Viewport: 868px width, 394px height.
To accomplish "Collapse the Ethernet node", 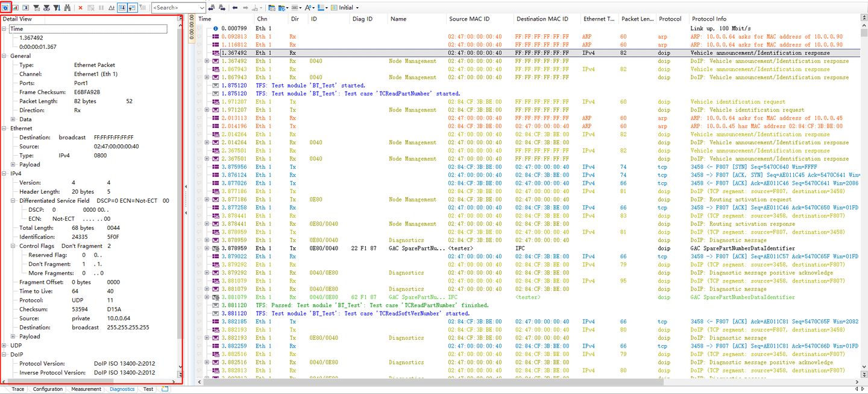I will [5, 129].
